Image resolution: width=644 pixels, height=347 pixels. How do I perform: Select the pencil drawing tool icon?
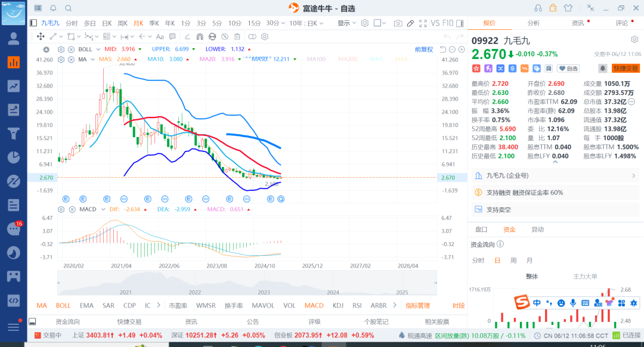[x=410, y=23]
